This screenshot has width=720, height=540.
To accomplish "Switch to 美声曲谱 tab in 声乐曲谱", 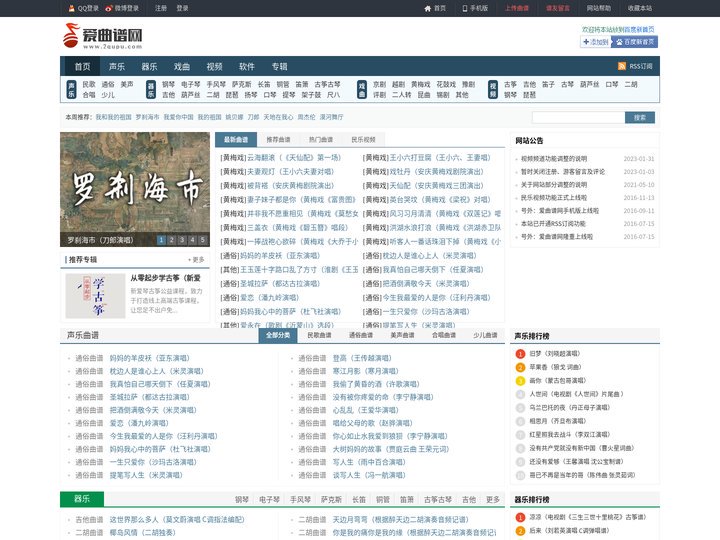I will pyautogui.click(x=402, y=335).
